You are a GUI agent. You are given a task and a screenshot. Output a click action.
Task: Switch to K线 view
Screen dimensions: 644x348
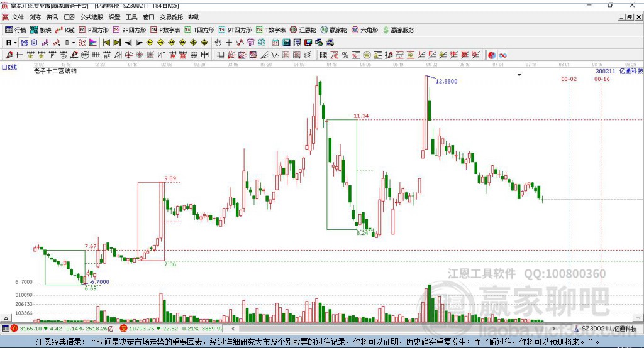(65, 30)
